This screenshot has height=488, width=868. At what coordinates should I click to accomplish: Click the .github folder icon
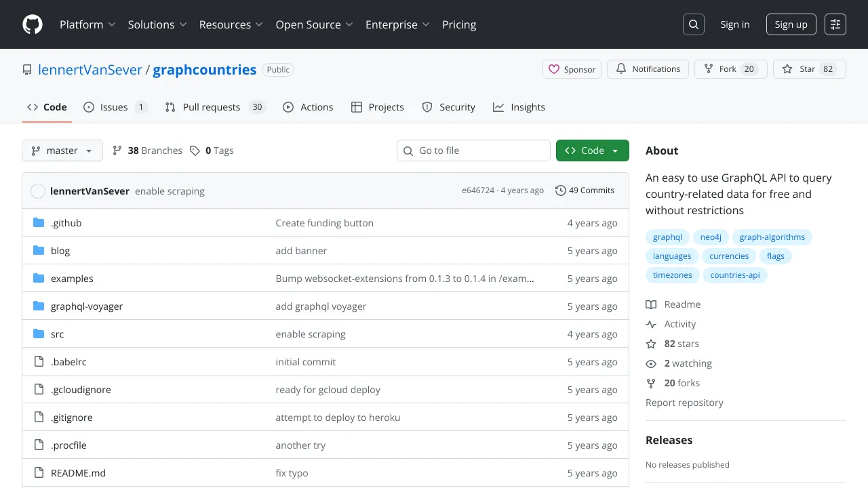pos(39,223)
